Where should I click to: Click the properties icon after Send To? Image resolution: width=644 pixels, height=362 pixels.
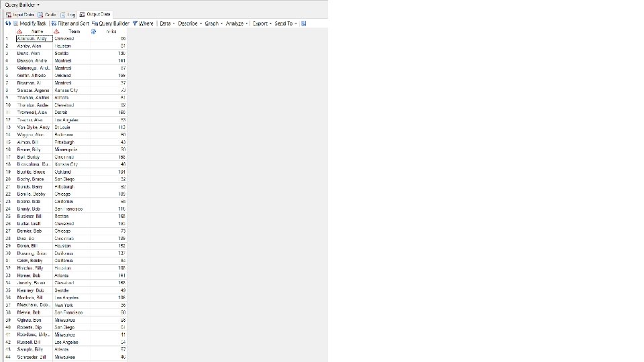point(303,23)
